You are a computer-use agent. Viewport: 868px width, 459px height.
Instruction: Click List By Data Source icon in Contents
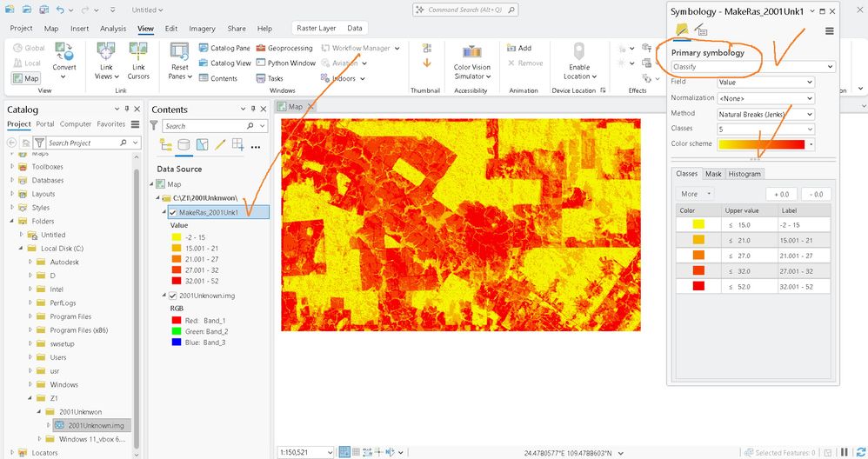click(x=184, y=145)
